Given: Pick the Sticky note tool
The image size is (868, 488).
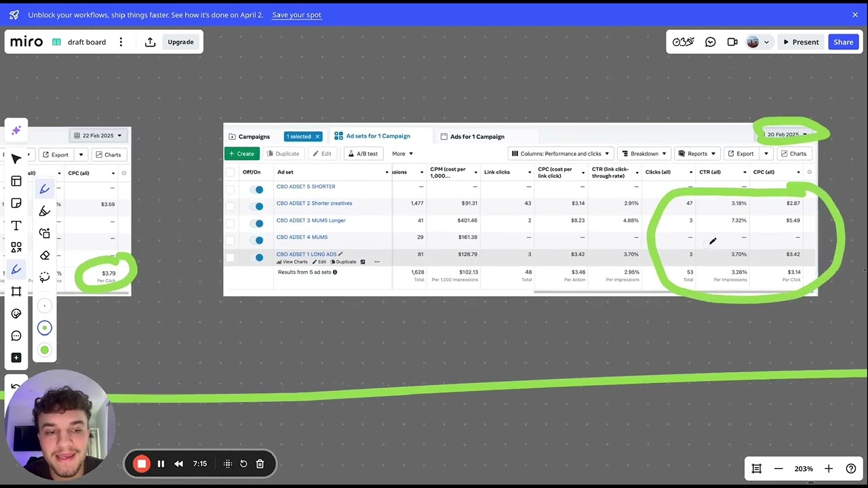Looking at the screenshot, I should coord(16,203).
